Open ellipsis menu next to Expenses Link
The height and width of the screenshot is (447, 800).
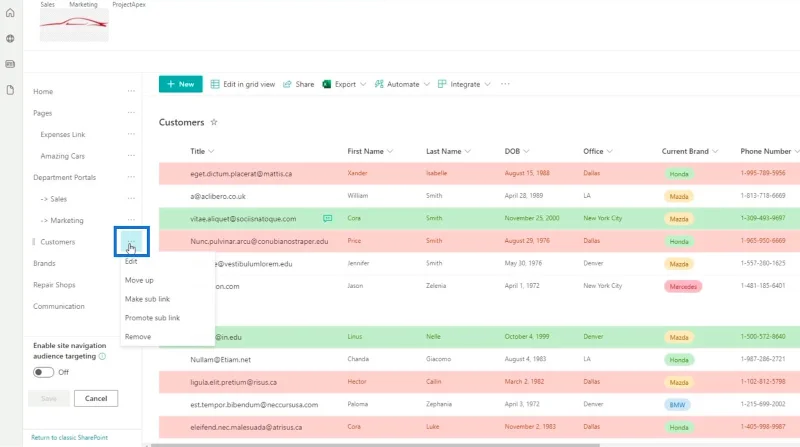[x=131, y=134]
